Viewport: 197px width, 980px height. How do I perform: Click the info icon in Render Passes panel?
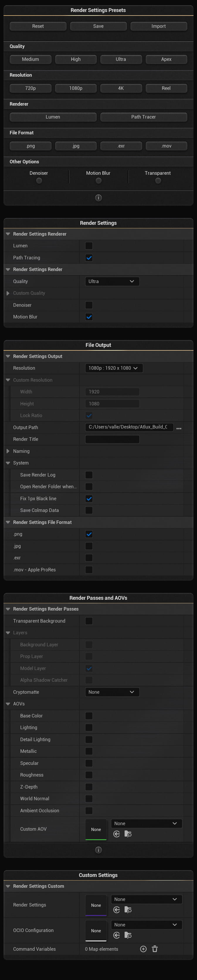pyautogui.click(x=98, y=849)
